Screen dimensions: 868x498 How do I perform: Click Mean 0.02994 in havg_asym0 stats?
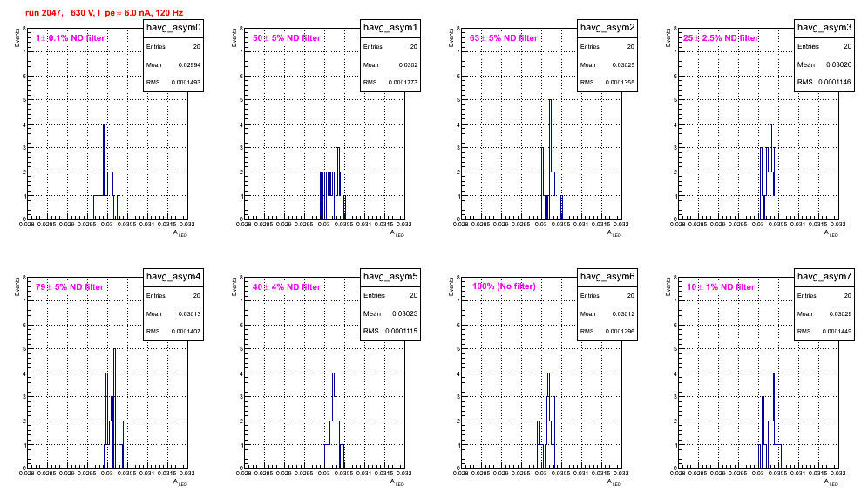173,64
